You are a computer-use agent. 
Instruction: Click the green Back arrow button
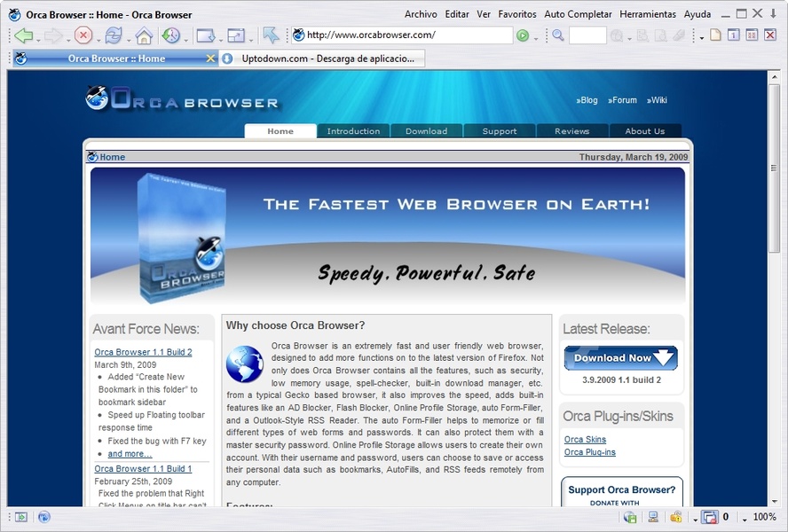(24, 35)
